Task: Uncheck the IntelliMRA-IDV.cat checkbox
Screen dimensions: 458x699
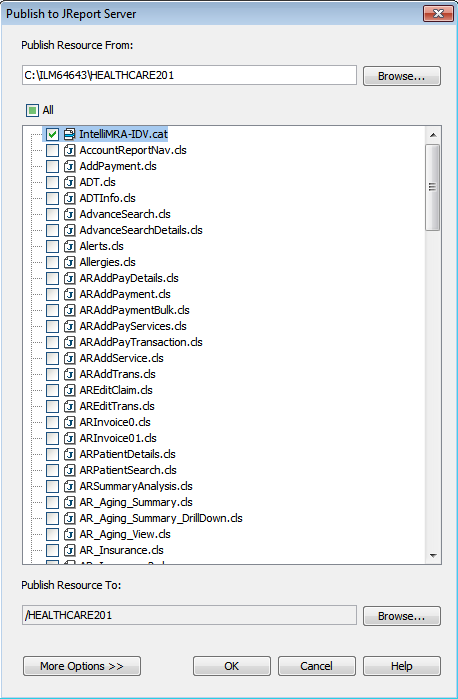Action: point(52,134)
